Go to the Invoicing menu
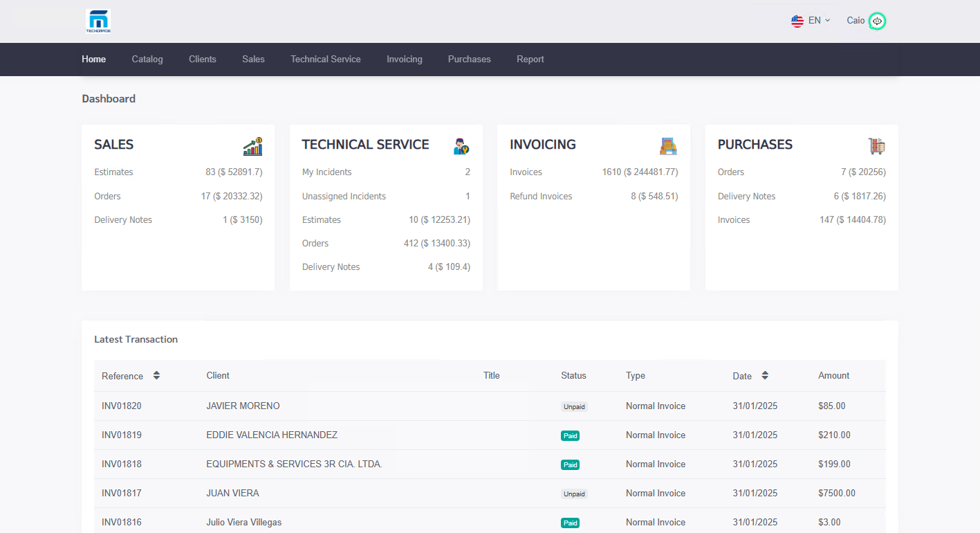The image size is (980, 533). click(x=405, y=60)
